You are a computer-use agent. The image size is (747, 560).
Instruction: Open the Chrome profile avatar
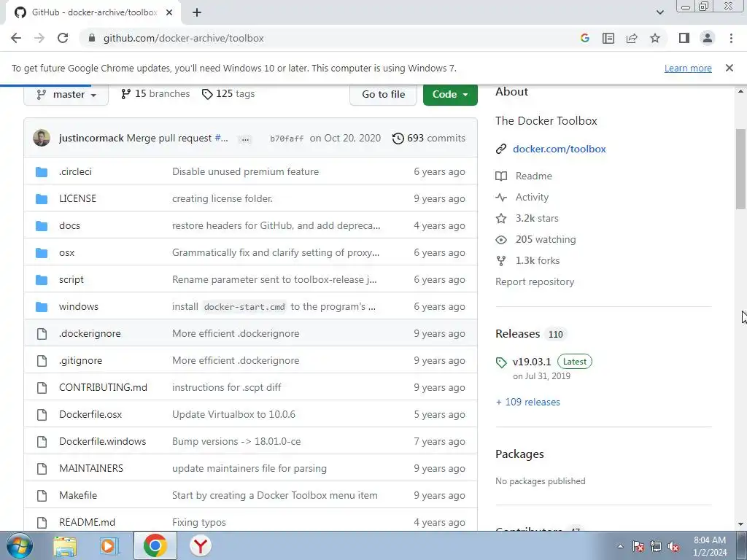click(708, 38)
